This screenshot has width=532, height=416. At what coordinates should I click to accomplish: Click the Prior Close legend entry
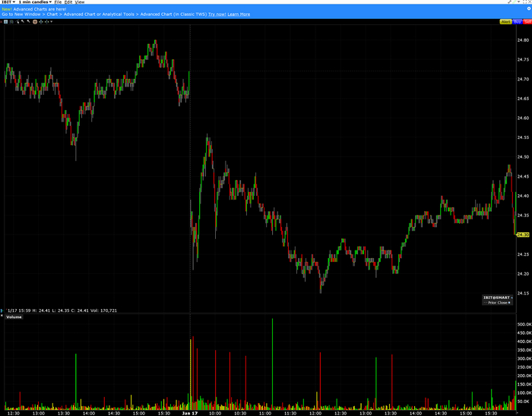498,303
